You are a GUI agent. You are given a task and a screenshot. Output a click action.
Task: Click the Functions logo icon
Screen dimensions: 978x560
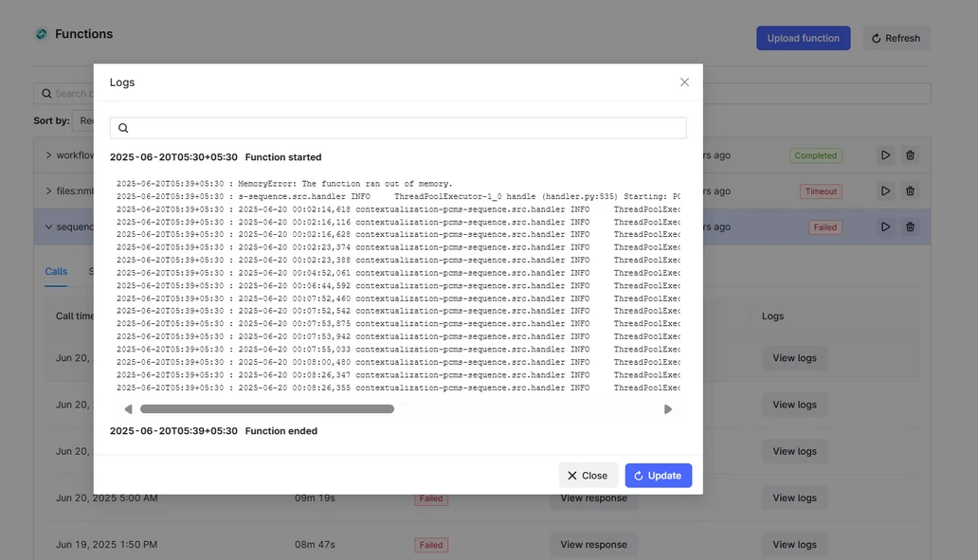point(41,34)
